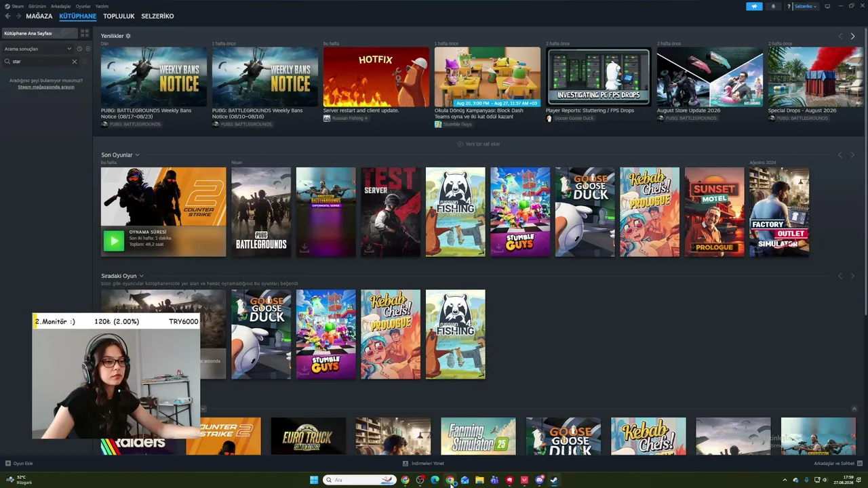
Task: Click the blue announcements megaphone button
Action: pyautogui.click(x=754, y=6)
